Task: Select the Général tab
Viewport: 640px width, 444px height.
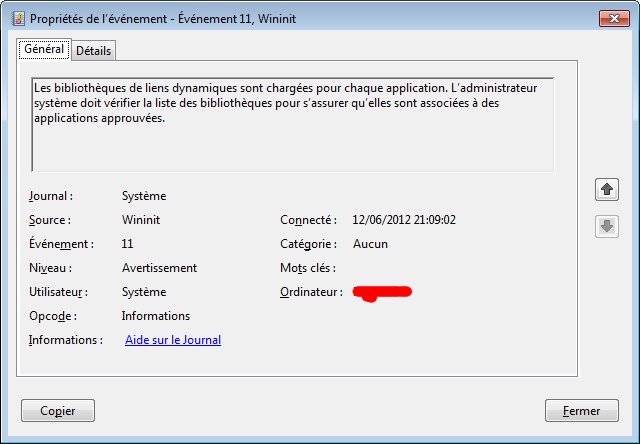Action: pyautogui.click(x=44, y=49)
